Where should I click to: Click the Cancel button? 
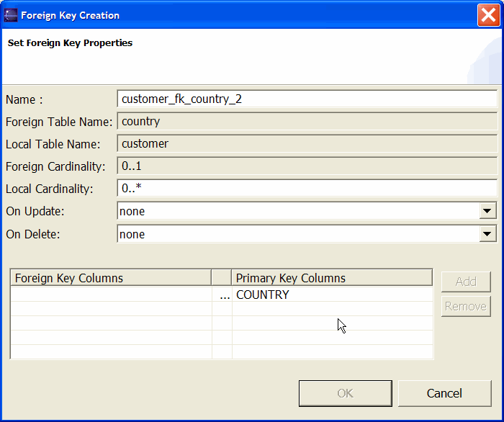[x=444, y=393]
